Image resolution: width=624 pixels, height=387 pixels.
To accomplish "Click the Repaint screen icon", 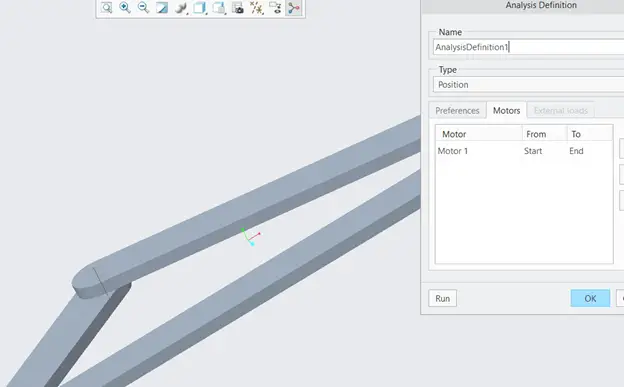I will 162,8.
